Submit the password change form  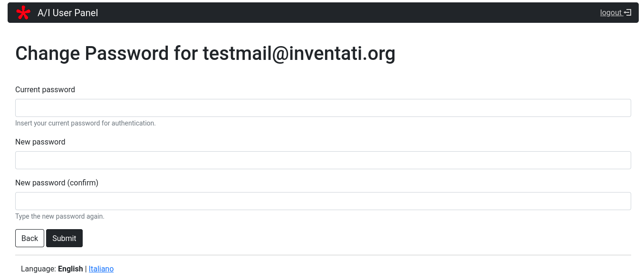click(x=64, y=238)
